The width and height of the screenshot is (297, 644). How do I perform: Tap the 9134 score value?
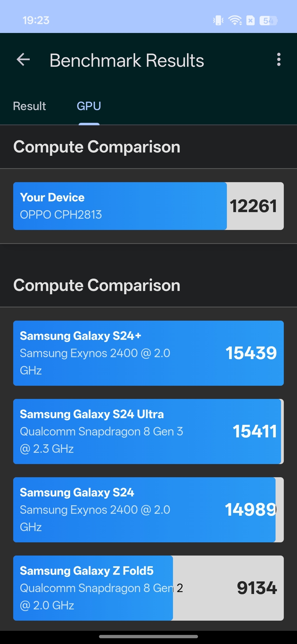pyautogui.click(x=257, y=588)
